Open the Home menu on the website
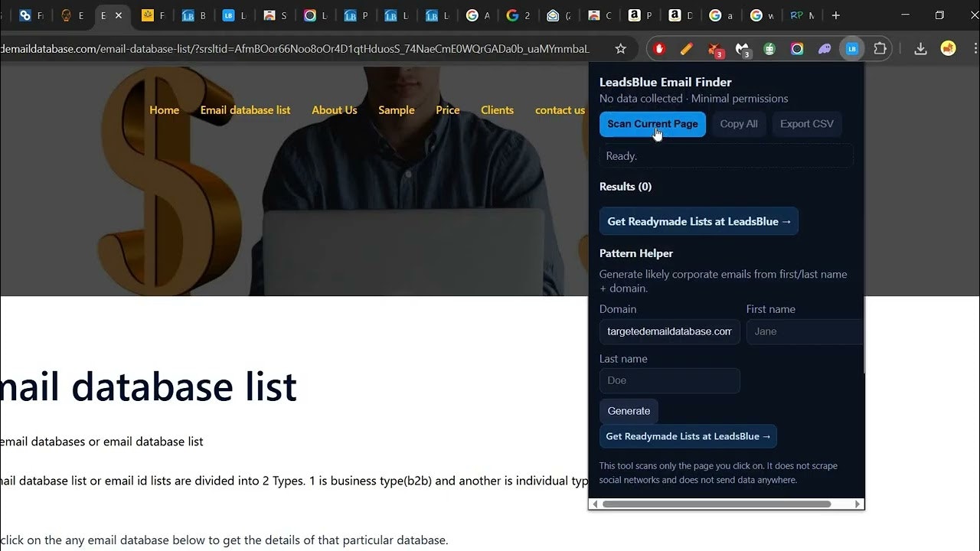 [x=164, y=109]
